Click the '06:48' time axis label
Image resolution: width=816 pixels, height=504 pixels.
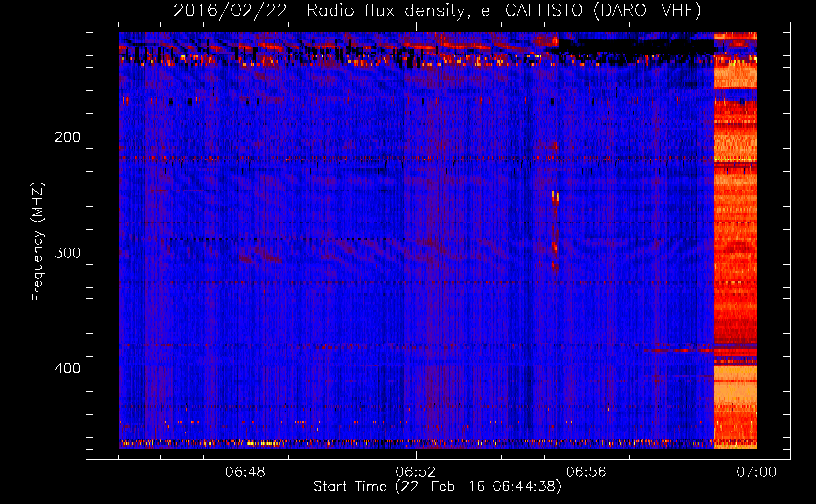[246, 472]
